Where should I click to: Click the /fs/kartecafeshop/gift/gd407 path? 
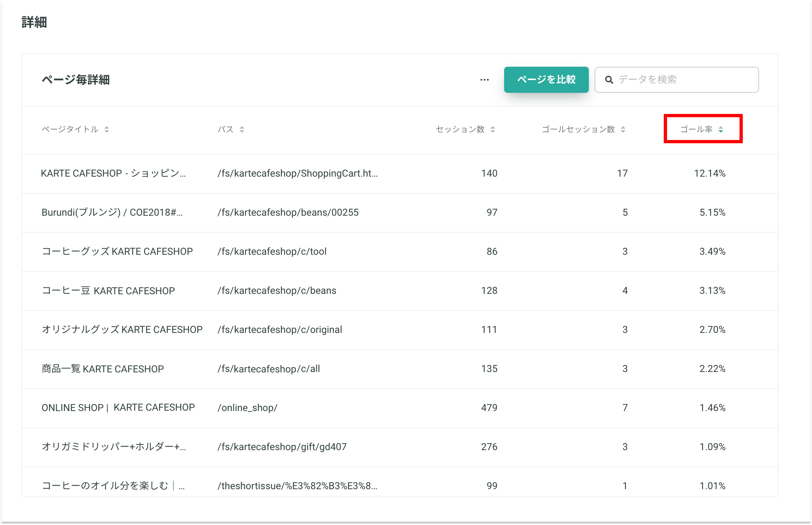282,447
